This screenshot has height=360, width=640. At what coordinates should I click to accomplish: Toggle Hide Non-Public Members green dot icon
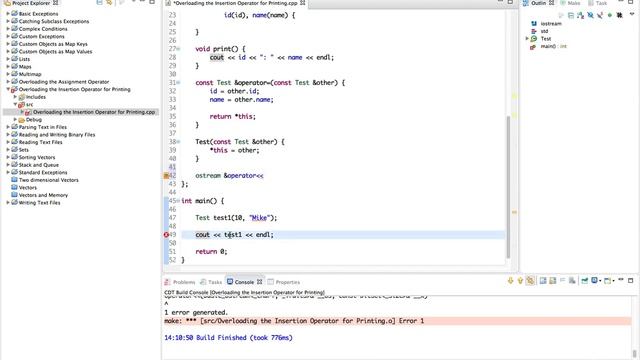click(610, 16)
